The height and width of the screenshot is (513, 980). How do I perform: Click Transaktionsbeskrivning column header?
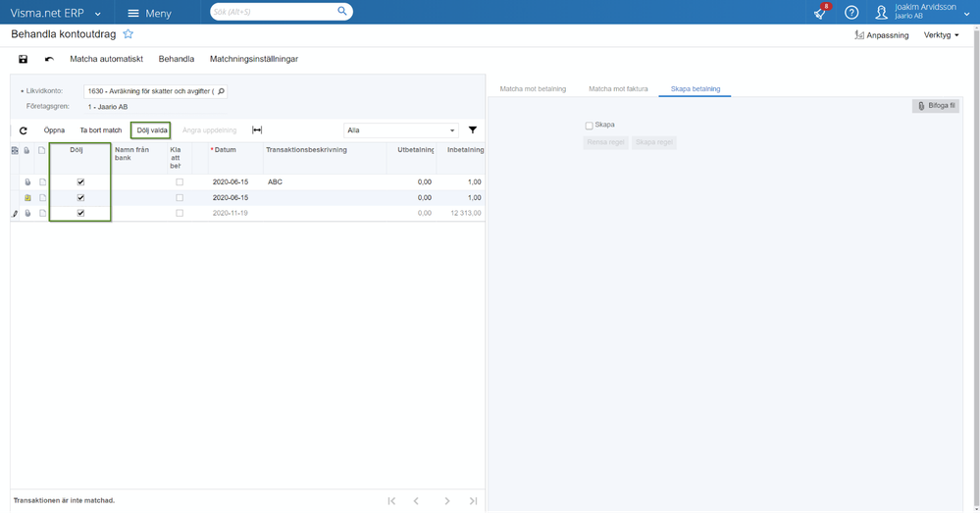(306, 150)
